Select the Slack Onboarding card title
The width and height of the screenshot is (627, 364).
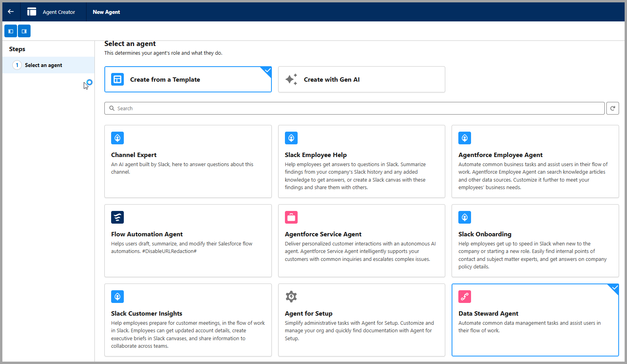pyautogui.click(x=485, y=234)
